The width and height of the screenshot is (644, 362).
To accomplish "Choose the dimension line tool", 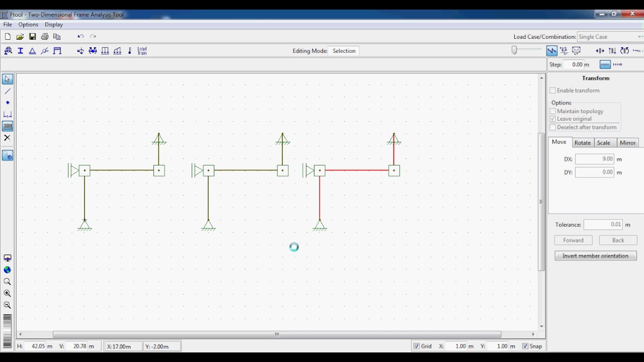I will (8, 115).
